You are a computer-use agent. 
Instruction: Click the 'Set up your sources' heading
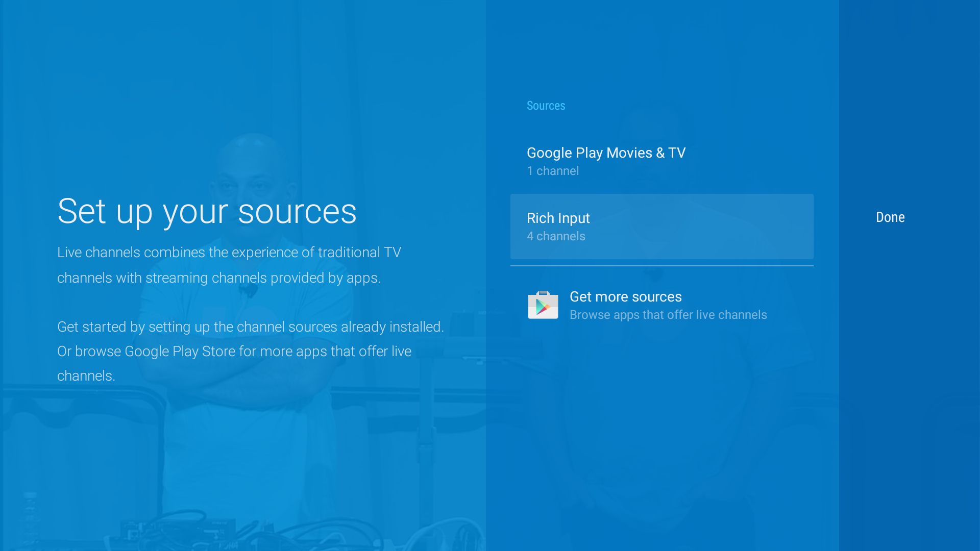pyautogui.click(x=207, y=211)
